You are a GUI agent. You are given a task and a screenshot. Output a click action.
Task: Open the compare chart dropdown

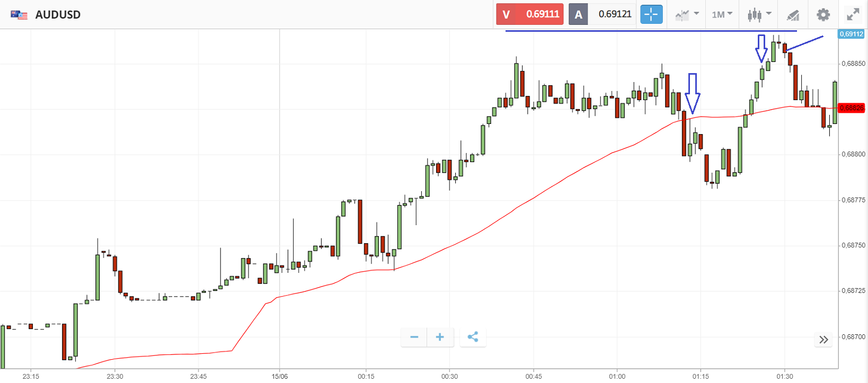pos(687,14)
